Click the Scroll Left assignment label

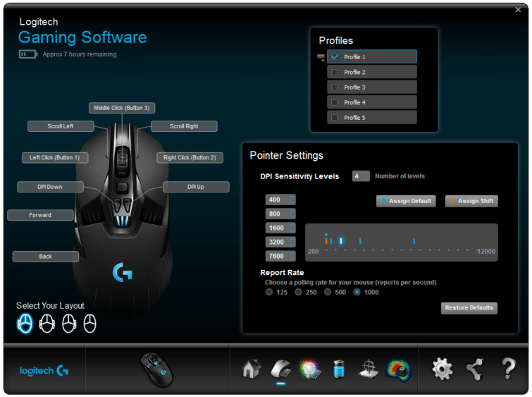61,126
